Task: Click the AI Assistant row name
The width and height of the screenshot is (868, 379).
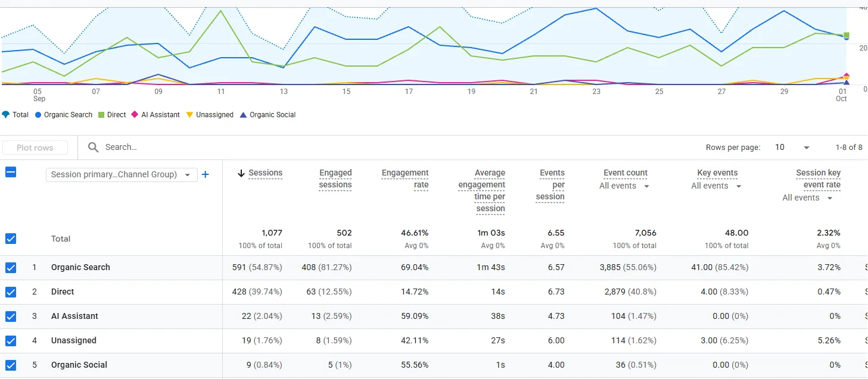Action: 74,317
